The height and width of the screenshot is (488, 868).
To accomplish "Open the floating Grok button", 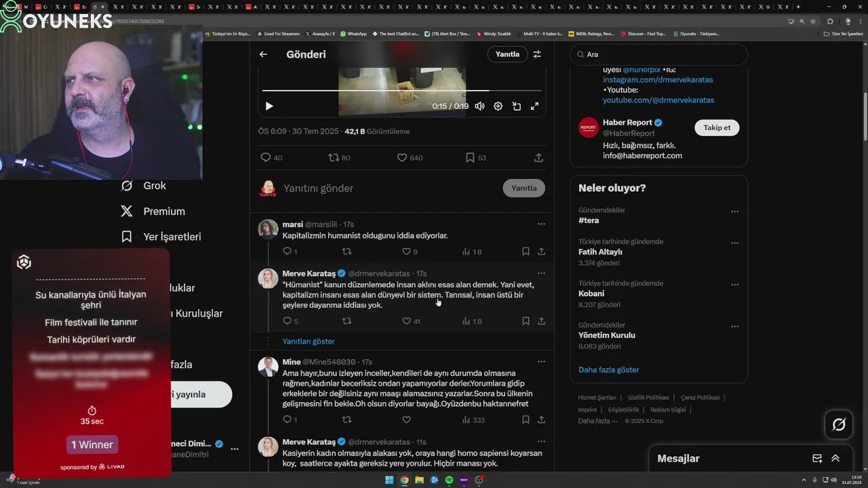I will tap(839, 425).
